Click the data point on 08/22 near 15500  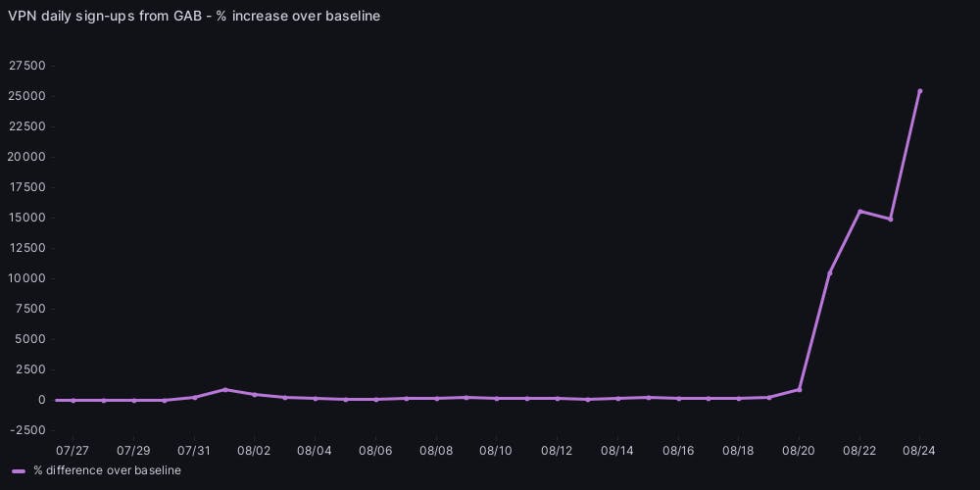click(x=859, y=212)
